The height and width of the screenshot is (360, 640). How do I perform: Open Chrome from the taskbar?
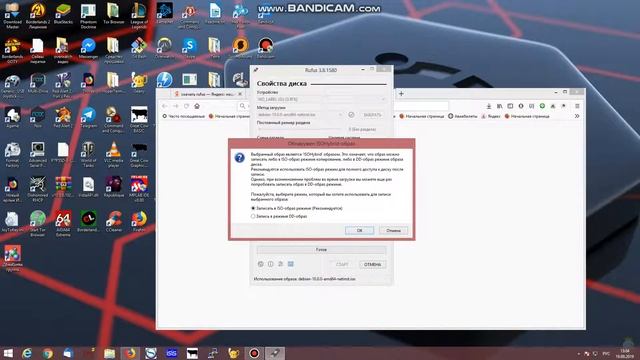[x=48, y=353]
